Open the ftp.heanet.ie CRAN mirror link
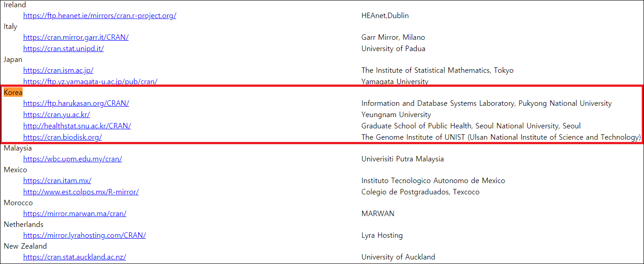 point(100,15)
